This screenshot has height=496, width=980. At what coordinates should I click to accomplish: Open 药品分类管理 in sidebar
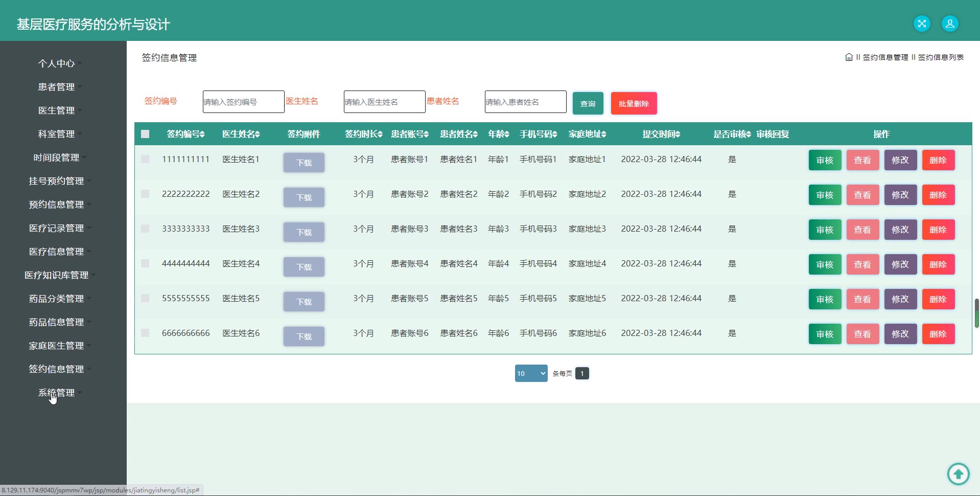coord(60,299)
